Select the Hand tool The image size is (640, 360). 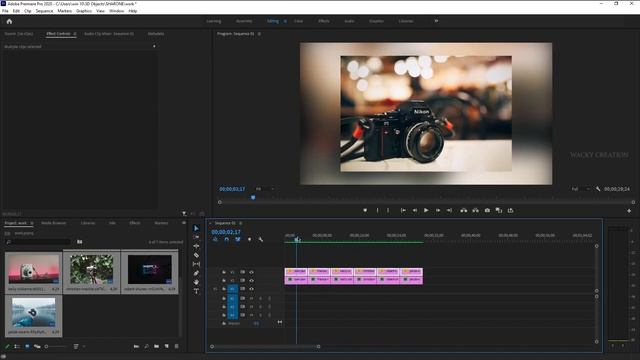(x=196, y=282)
